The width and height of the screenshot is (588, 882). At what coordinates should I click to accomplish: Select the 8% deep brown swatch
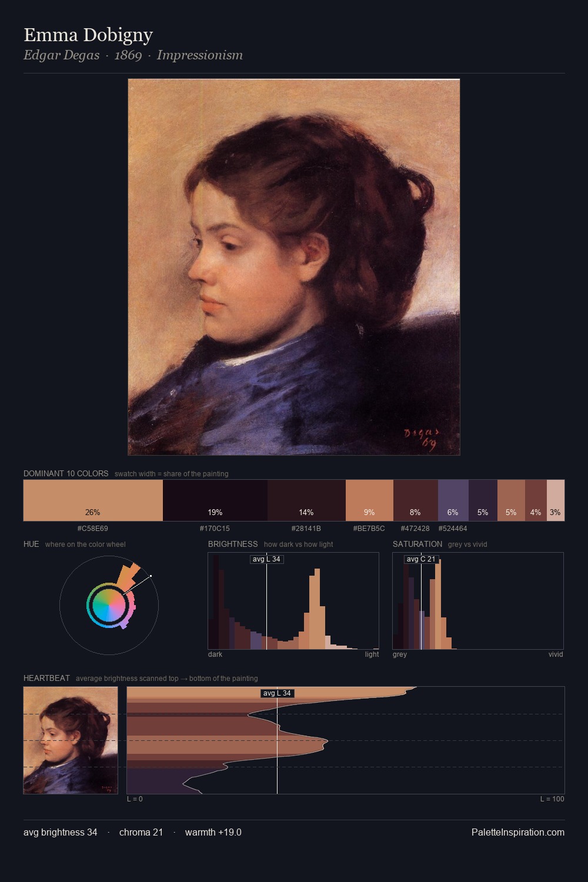(x=416, y=500)
